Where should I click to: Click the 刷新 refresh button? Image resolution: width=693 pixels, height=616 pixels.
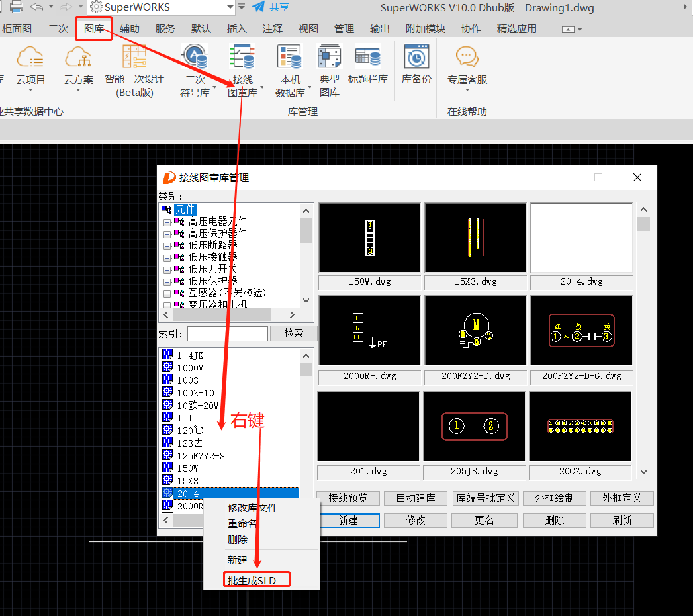(622, 521)
